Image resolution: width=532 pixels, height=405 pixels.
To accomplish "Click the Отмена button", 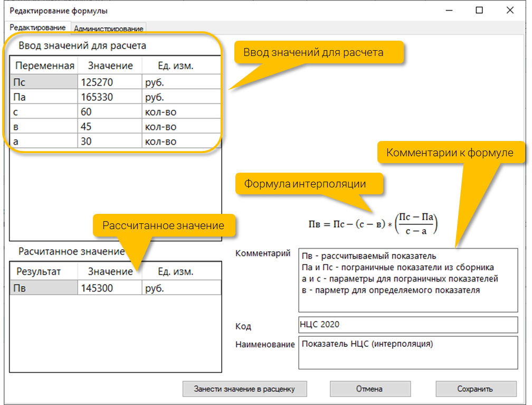I will pyautogui.click(x=370, y=389).
